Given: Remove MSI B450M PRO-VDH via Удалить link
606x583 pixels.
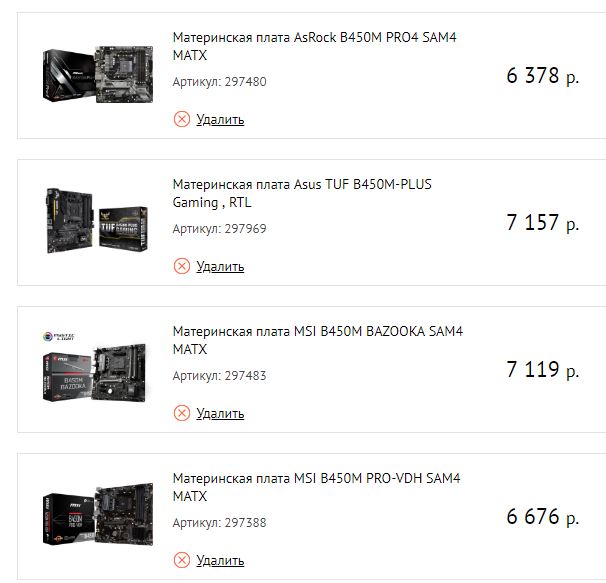Looking at the screenshot, I should [x=220, y=560].
